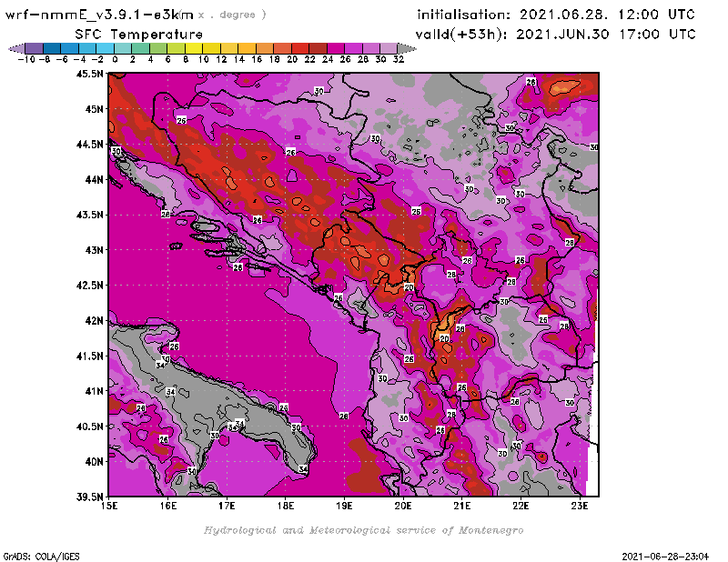728x562 pixels.
Task: Click the yellow colorbar segment between 8 and 10
Action: 194,48
